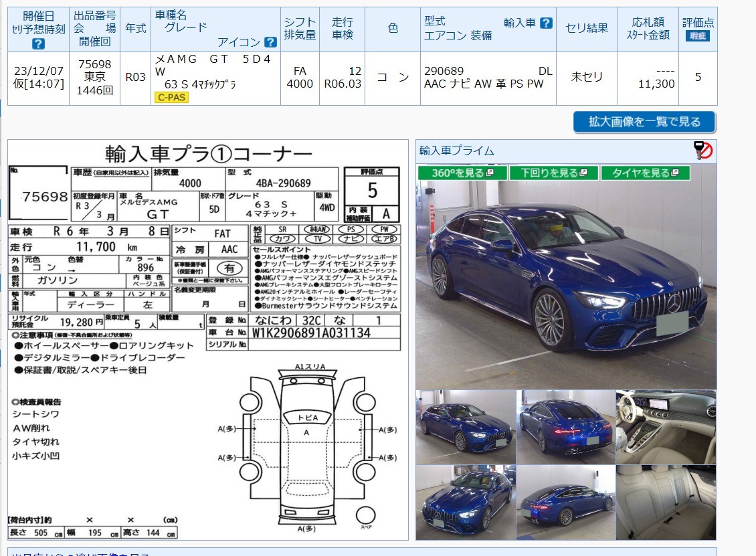Open 拡大画像を一覧で見る button

[644, 122]
